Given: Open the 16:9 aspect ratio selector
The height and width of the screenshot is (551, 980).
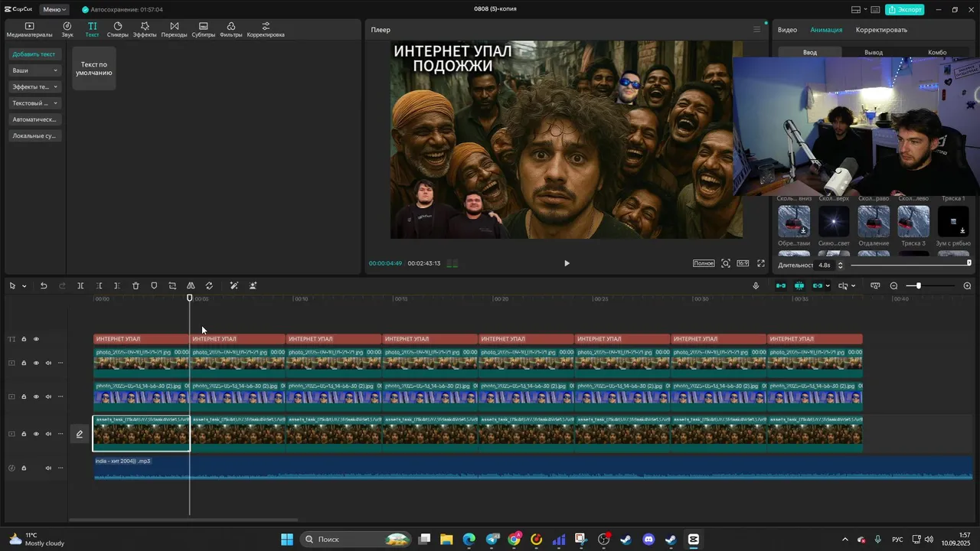Looking at the screenshot, I should [743, 263].
